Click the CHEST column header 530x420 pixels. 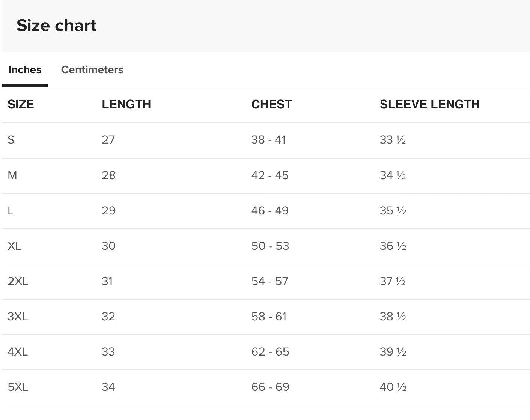(x=271, y=104)
